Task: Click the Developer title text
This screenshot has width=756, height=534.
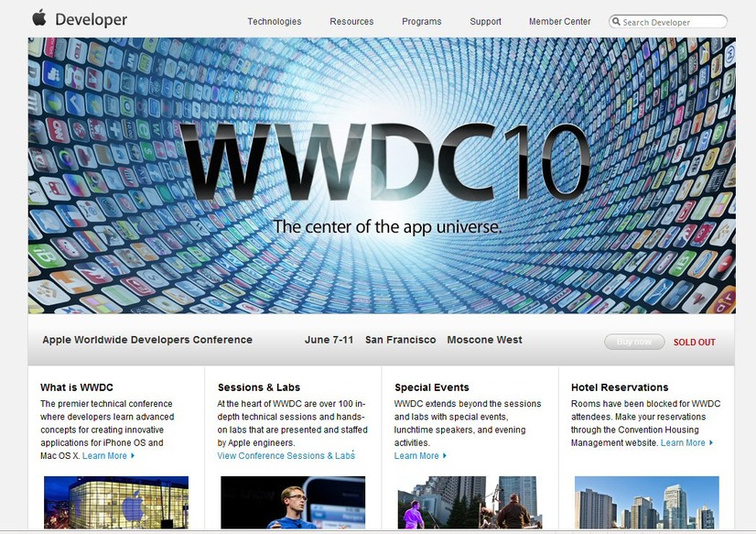Action: (92, 19)
